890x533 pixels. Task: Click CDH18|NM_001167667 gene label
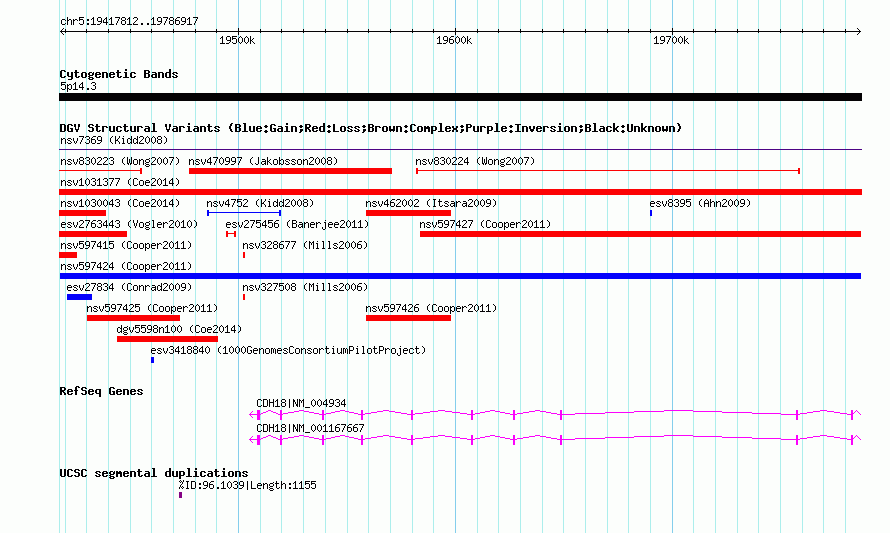click(x=310, y=428)
